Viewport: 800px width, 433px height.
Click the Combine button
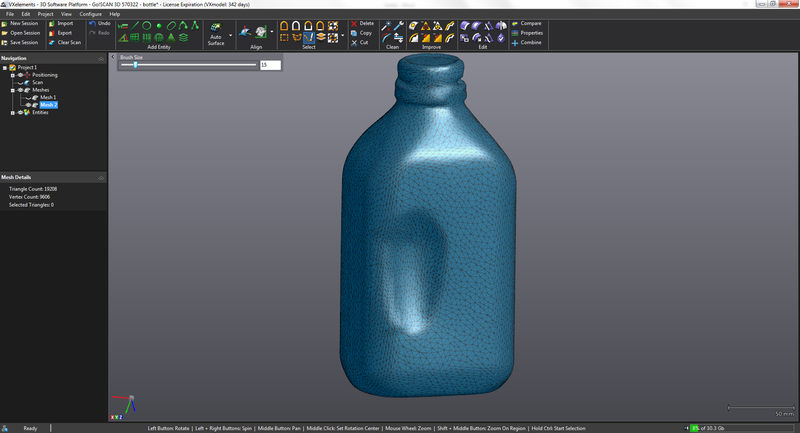[x=527, y=43]
